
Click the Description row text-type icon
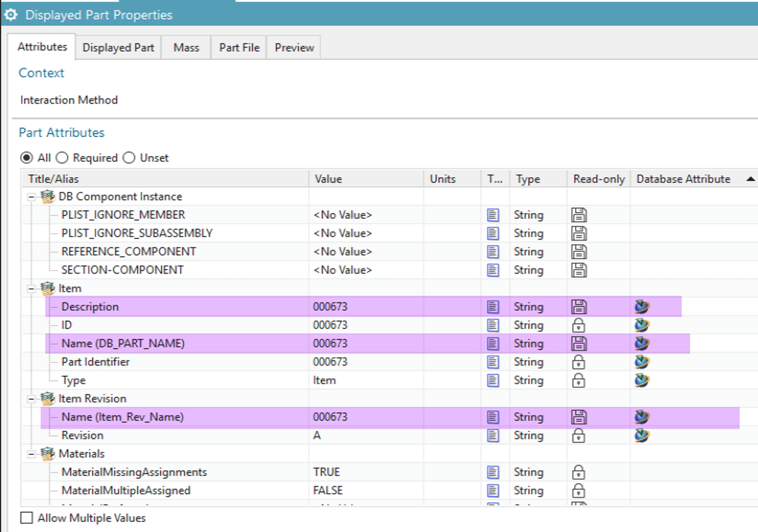coord(493,307)
